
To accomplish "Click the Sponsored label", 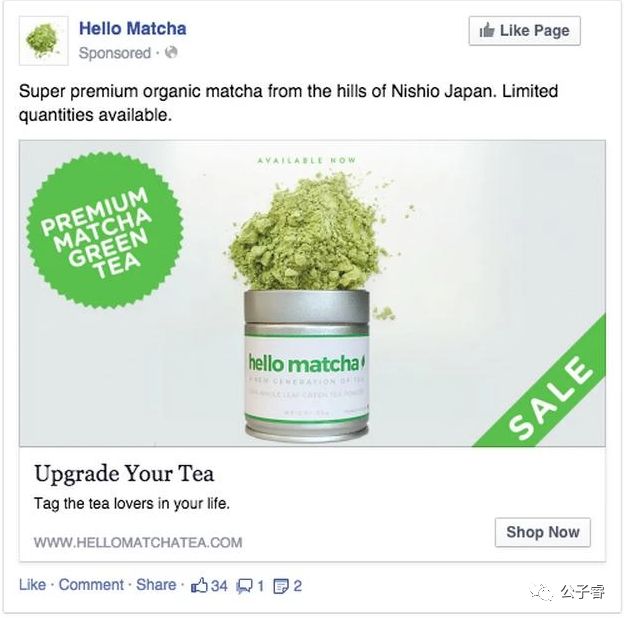I will pos(115,53).
